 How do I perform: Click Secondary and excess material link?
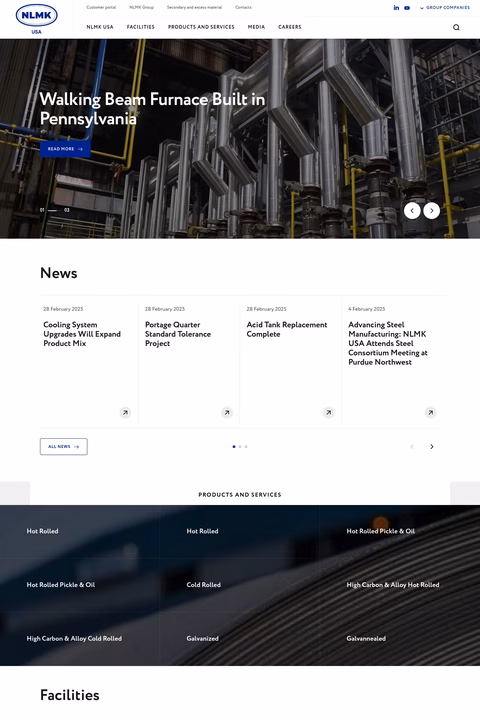tap(194, 7)
